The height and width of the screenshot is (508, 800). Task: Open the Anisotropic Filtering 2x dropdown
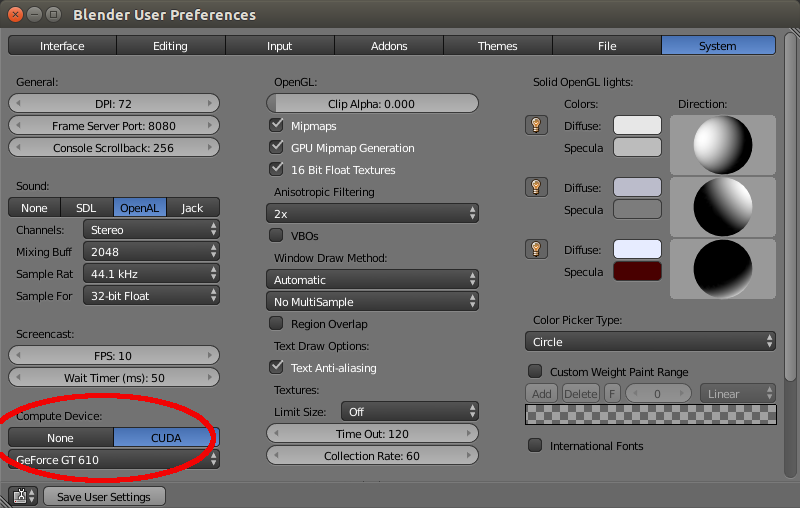[x=372, y=214]
